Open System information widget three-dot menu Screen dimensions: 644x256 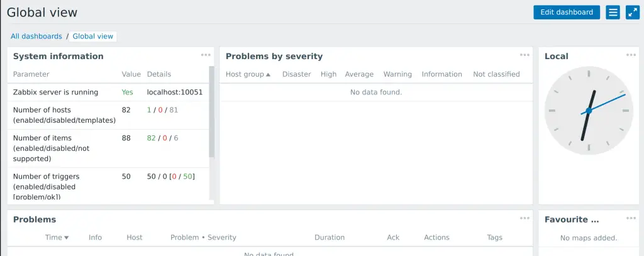[x=206, y=55]
